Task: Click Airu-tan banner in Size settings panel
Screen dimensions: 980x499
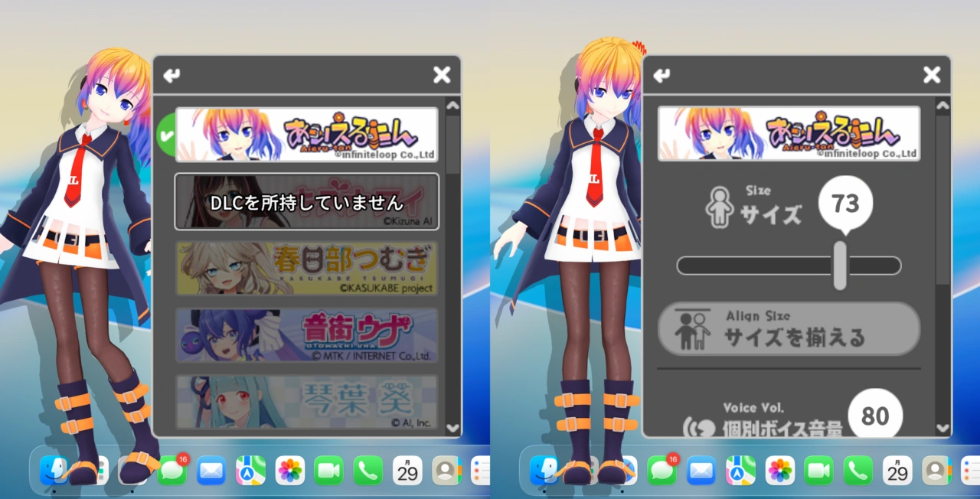Action: [789, 133]
